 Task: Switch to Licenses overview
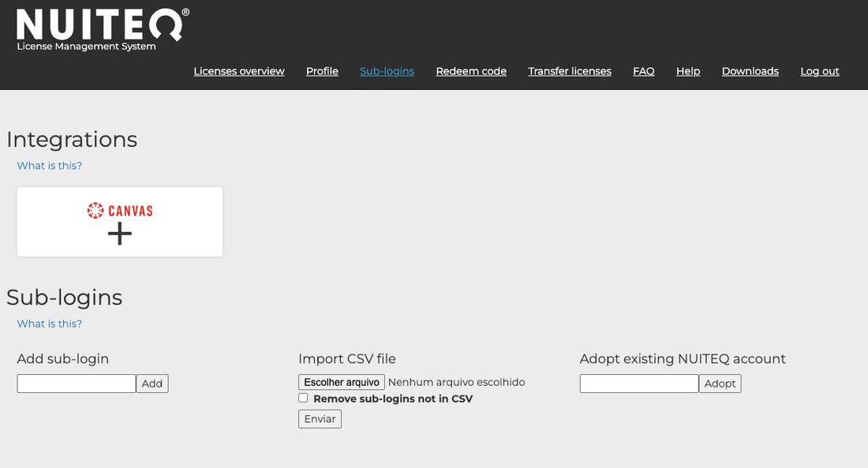(x=239, y=71)
